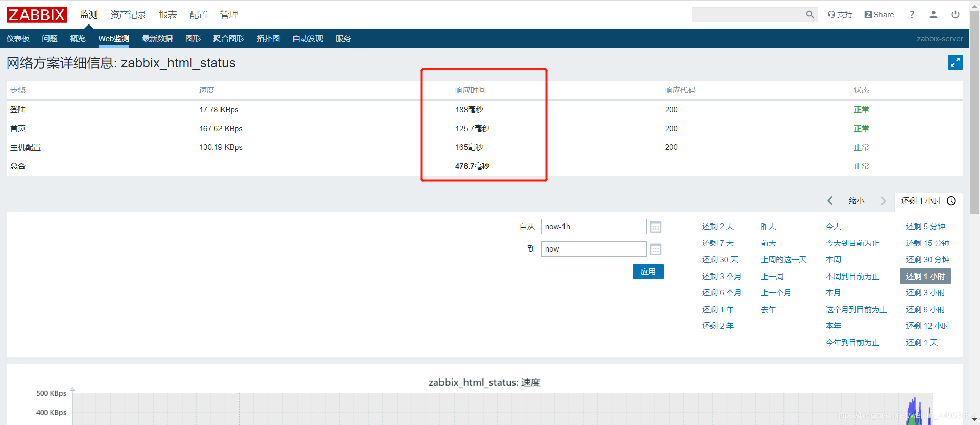Select 还剩 30 分钟 time range
980x425 pixels.
(928, 260)
